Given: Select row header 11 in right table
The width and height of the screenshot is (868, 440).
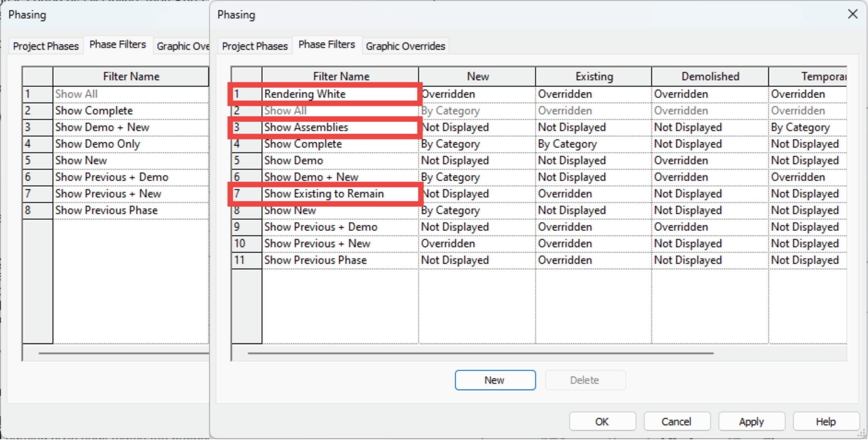Looking at the screenshot, I should 246,260.
